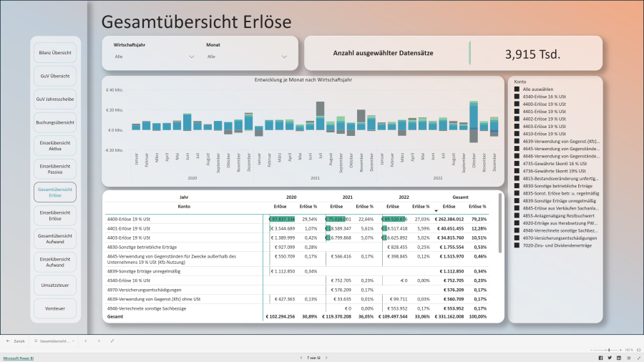Viewport: 644px width, 362px height.
Task: Click the Twitter share icon
Action: 610,357
